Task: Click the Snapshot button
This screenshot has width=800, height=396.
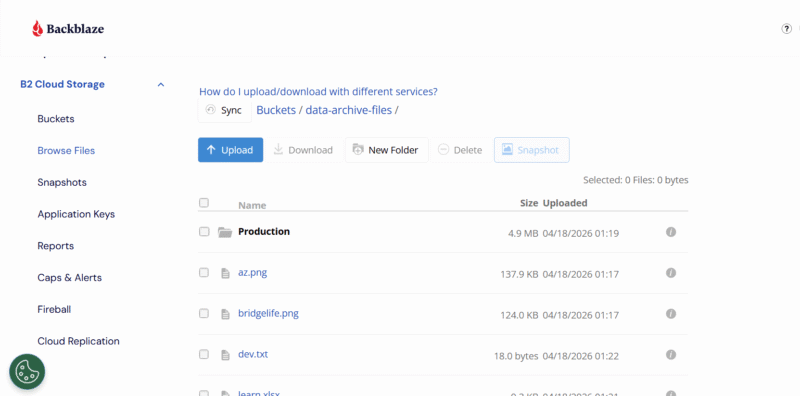Action: [532, 150]
